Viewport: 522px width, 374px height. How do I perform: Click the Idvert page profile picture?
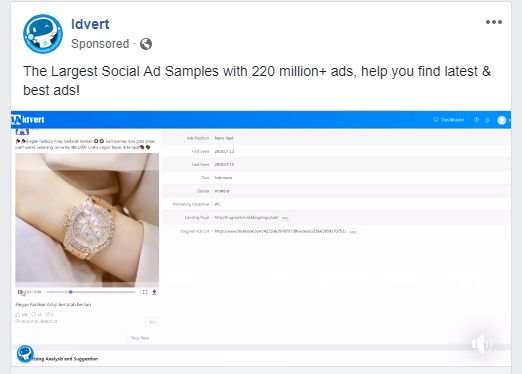click(x=43, y=34)
